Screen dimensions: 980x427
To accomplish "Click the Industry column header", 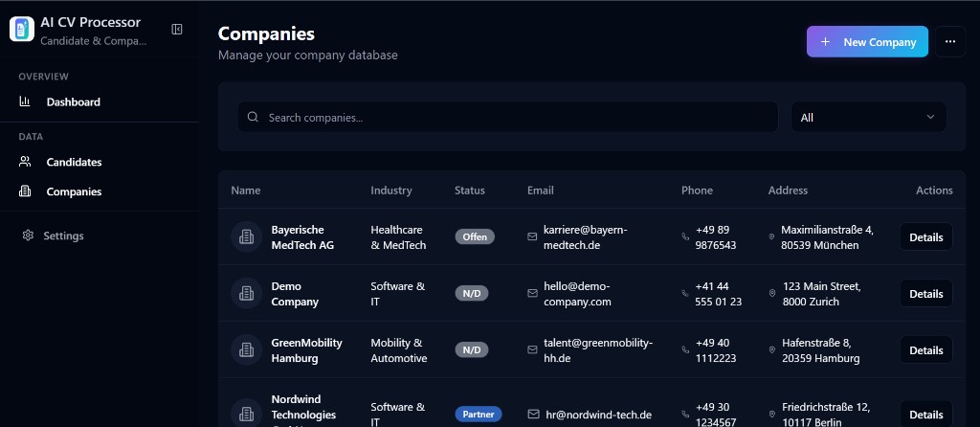I will [391, 191].
